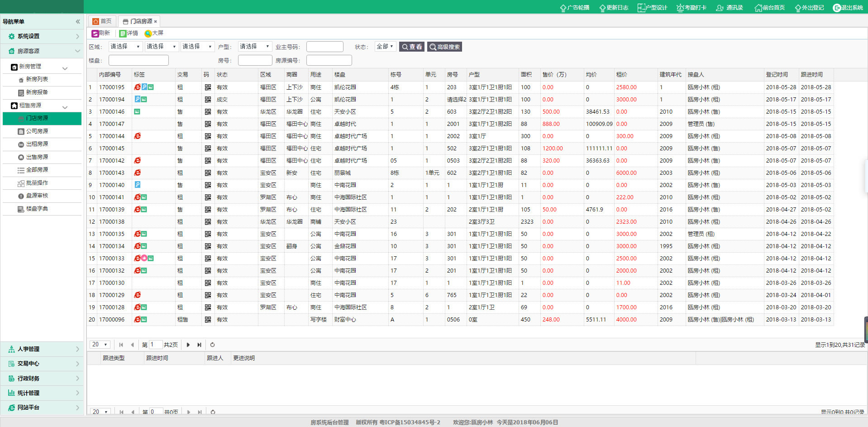
Task: Click QR code icon for row 17000096
Action: (x=208, y=320)
